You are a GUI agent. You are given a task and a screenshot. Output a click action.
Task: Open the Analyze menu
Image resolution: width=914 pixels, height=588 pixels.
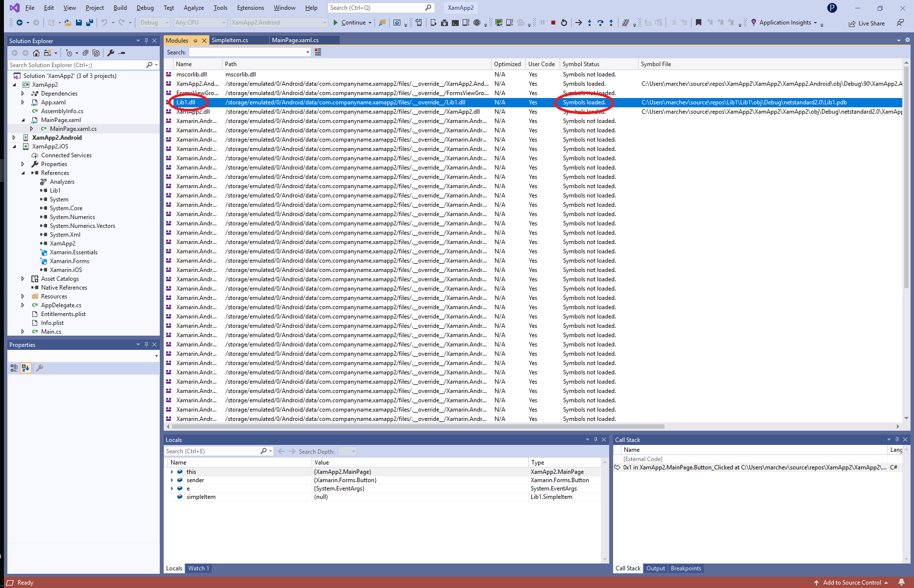pyautogui.click(x=194, y=8)
